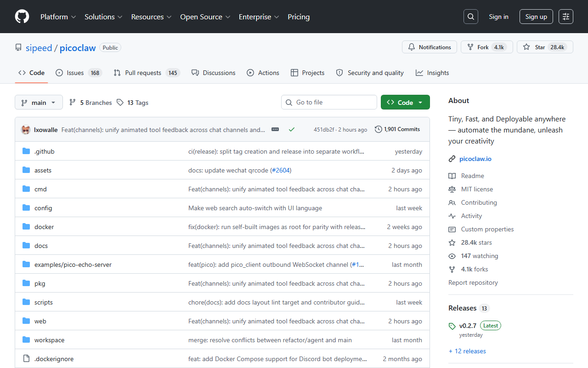This screenshot has width=588, height=368.
Task: Click the scripts folder icon
Action: coord(26,302)
